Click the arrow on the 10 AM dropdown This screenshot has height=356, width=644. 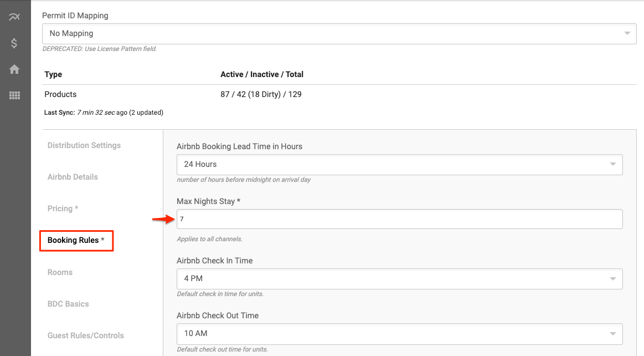[613, 334]
